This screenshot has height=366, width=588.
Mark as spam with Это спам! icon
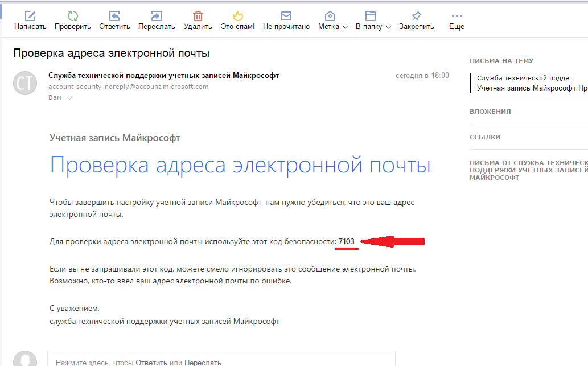tap(237, 16)
